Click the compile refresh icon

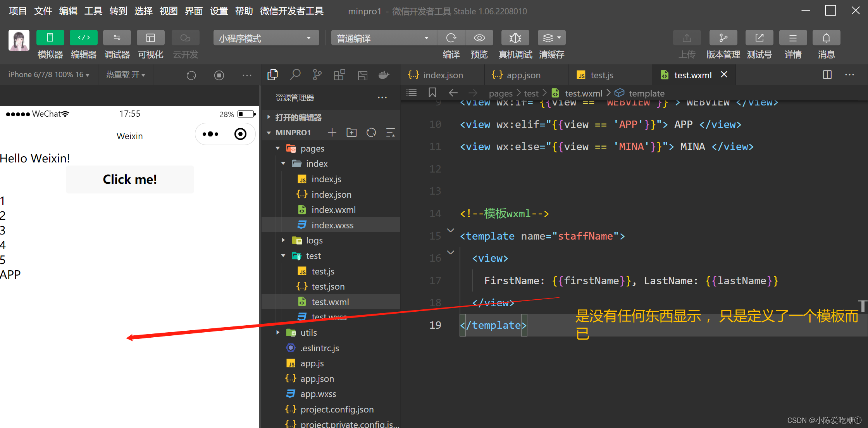451,38
